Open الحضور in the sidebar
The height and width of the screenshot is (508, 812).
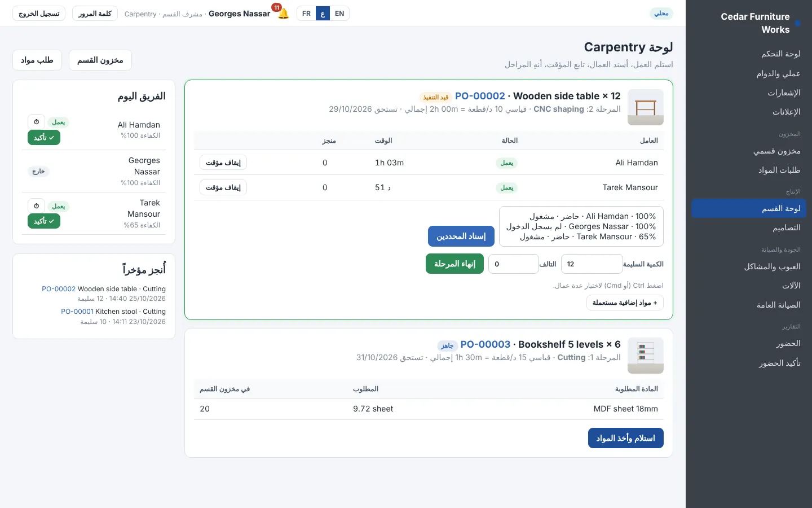749,343
